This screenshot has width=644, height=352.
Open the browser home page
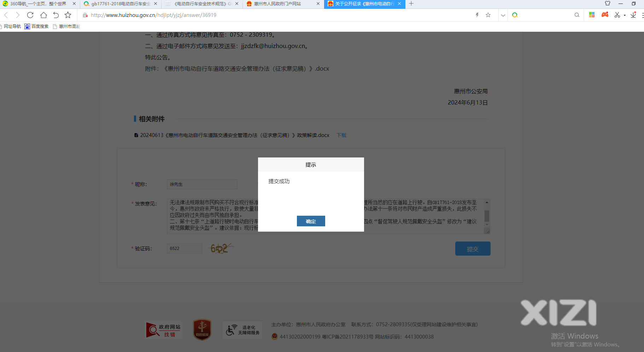[x=43, y=15]
